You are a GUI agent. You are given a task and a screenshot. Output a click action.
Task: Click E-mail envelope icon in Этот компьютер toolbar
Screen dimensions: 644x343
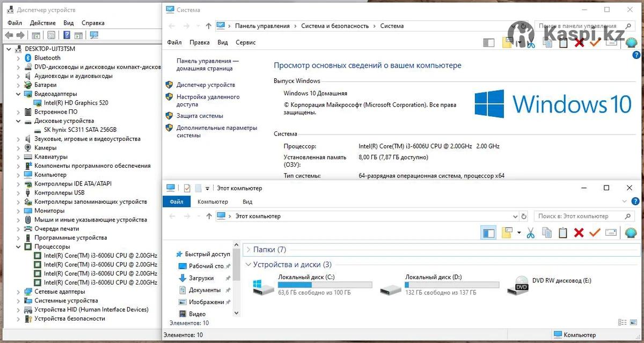click(611, 233)
